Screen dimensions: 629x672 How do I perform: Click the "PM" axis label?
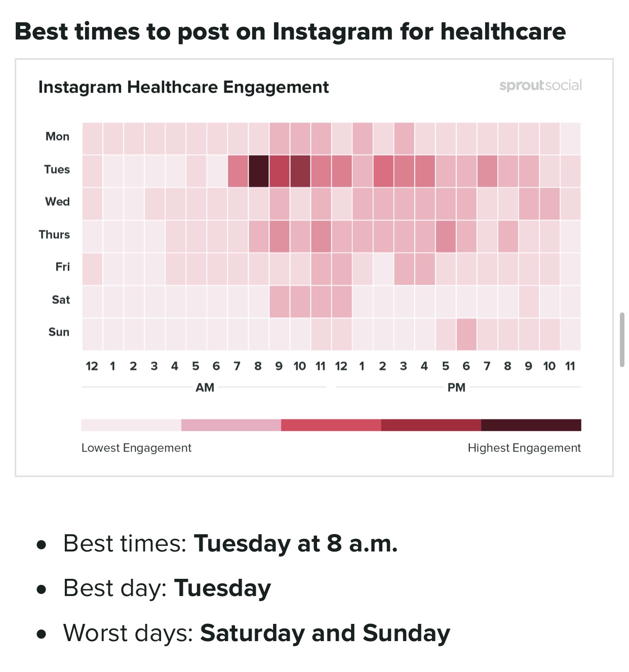tap(456, 387)
